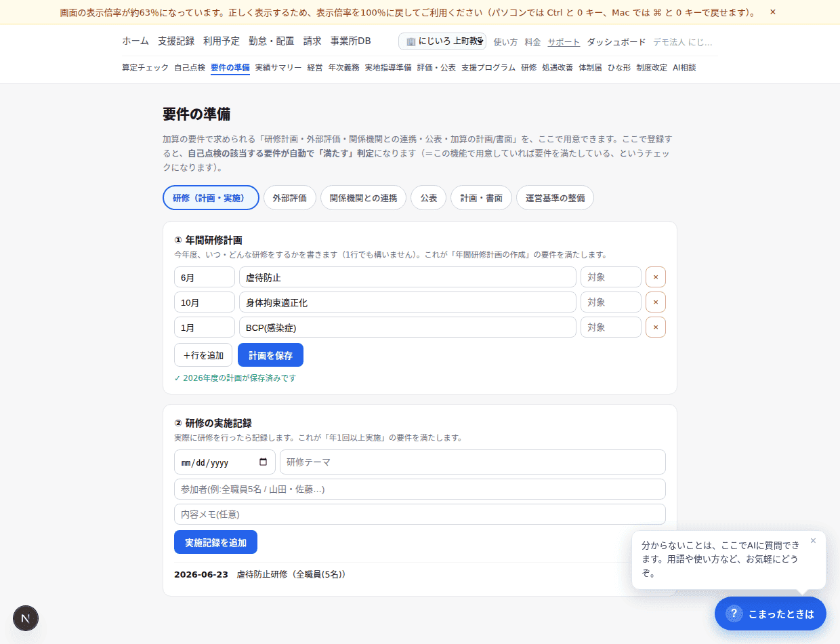The height and width of the screenshot is (644, 840).
Task: Open 事業所DB in top navigation
Action: tap(351, 41)
